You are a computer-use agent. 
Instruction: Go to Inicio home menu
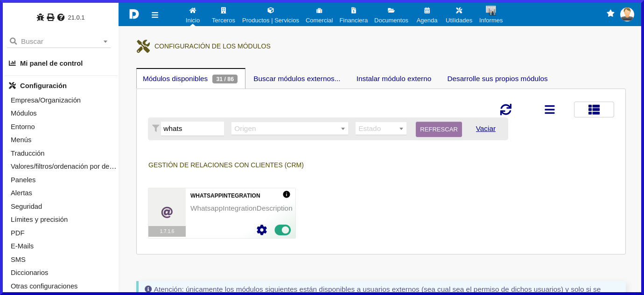coord(193,15)
